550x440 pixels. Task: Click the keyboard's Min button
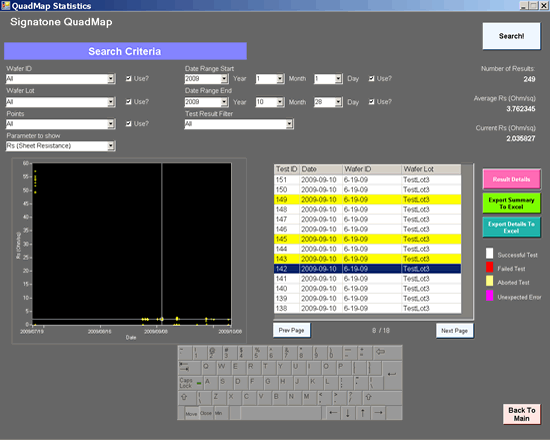point(221,413)
